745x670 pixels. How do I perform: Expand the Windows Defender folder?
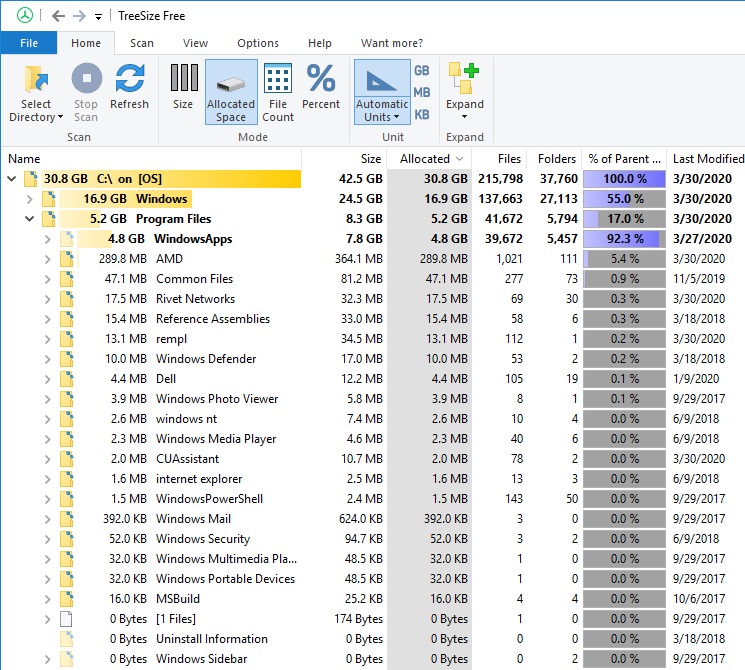coord(48,359)
